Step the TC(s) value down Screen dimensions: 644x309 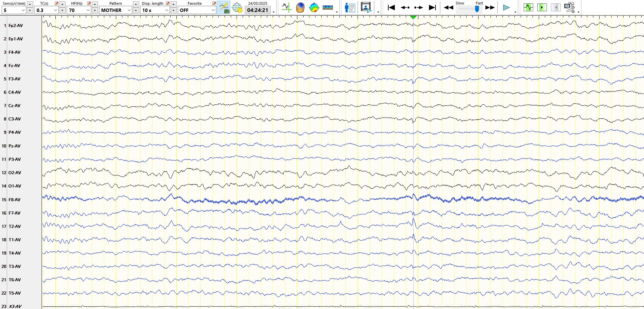[62, 10]
